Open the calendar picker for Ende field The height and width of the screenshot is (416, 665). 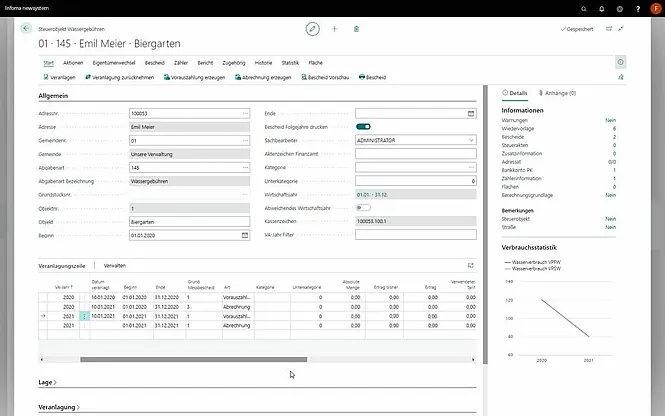[471, 113]
